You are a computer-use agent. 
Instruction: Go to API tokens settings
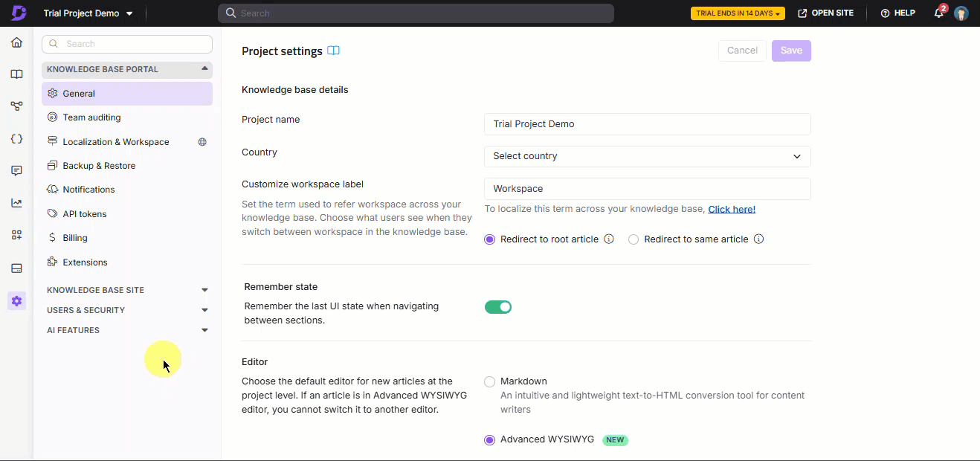coord(85,214)
